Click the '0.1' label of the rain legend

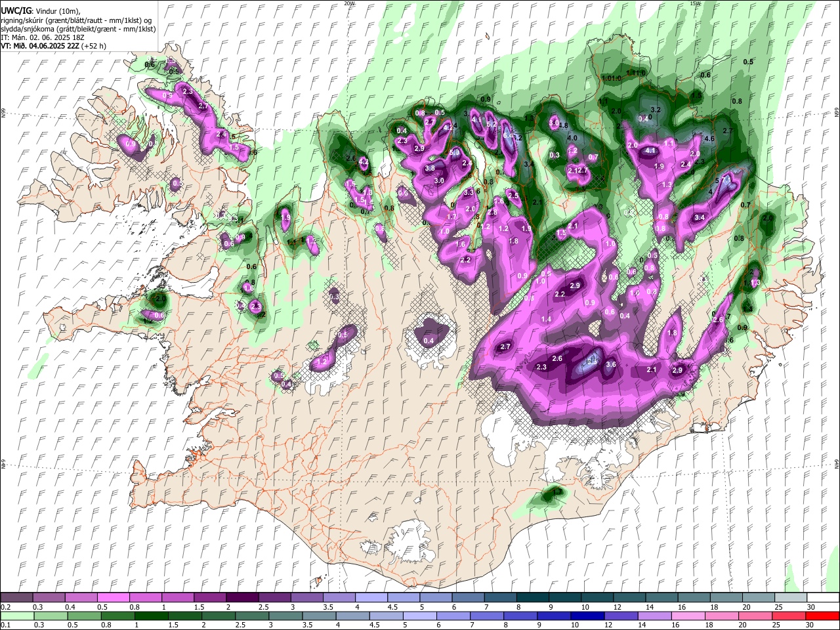click(5, 625)
